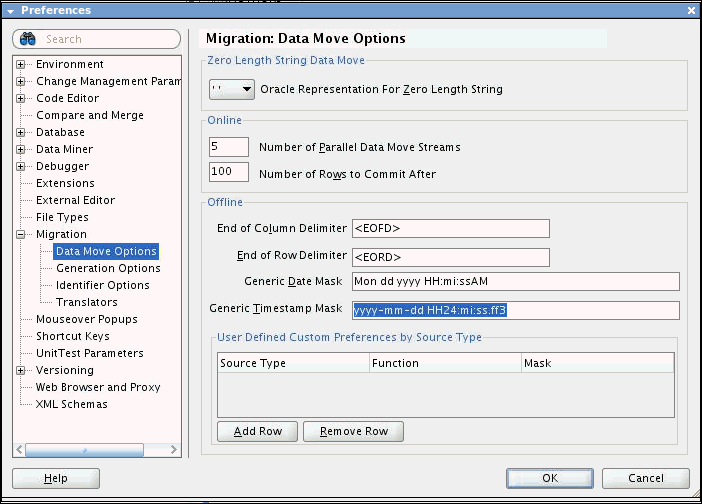The width and height of the screenshot is (702, 504).
Task: Click the Source Type column header
Action: pos(294,363)
